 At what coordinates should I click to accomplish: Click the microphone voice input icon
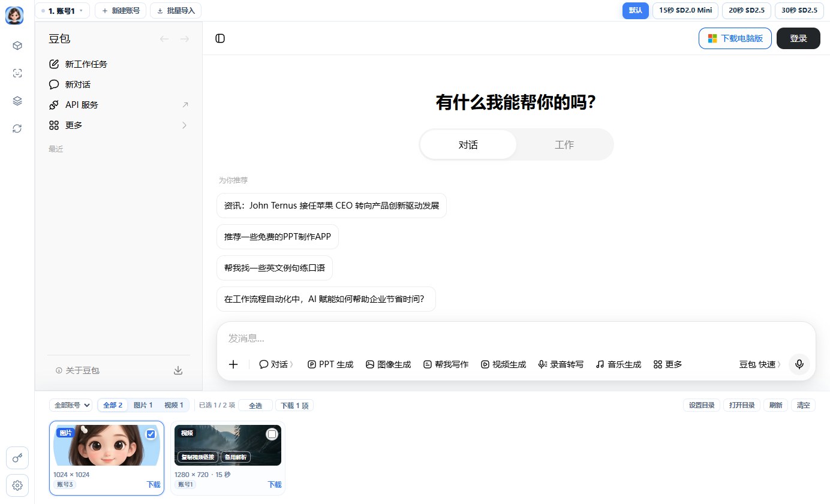point(799,364)
